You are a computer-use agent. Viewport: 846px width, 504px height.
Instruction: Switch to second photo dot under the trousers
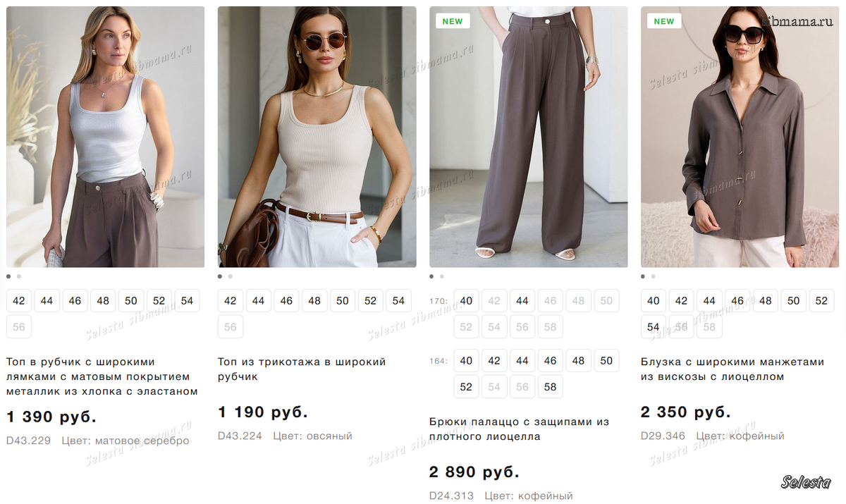point(442,277)
